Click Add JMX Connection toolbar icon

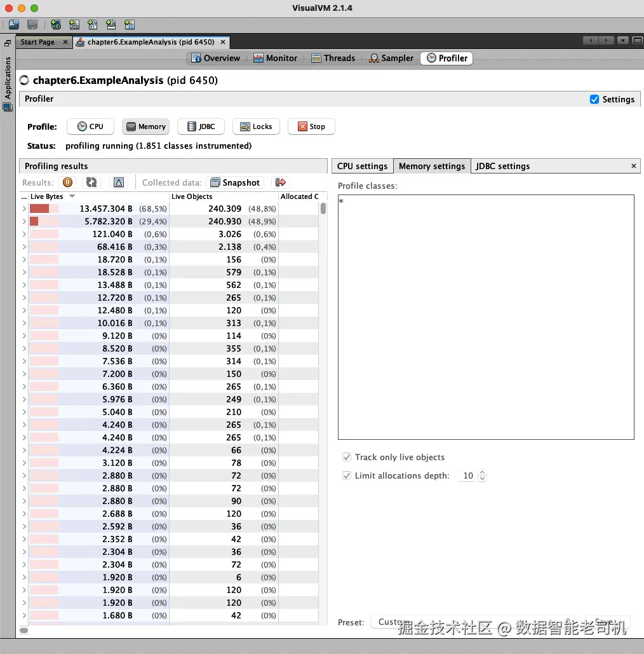coord(74,25)
